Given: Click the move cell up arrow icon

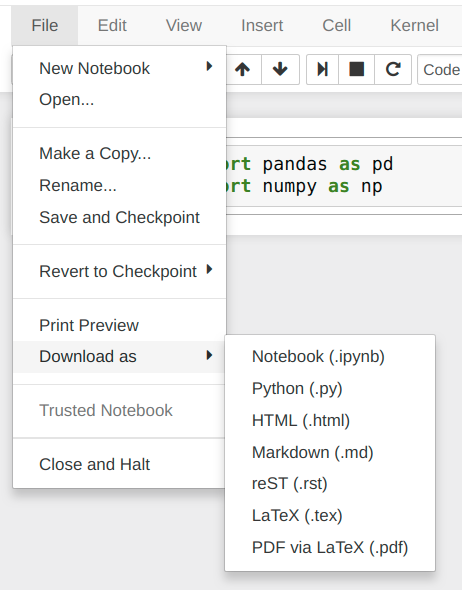Looking at the screenshot, I should click(243, 70).
